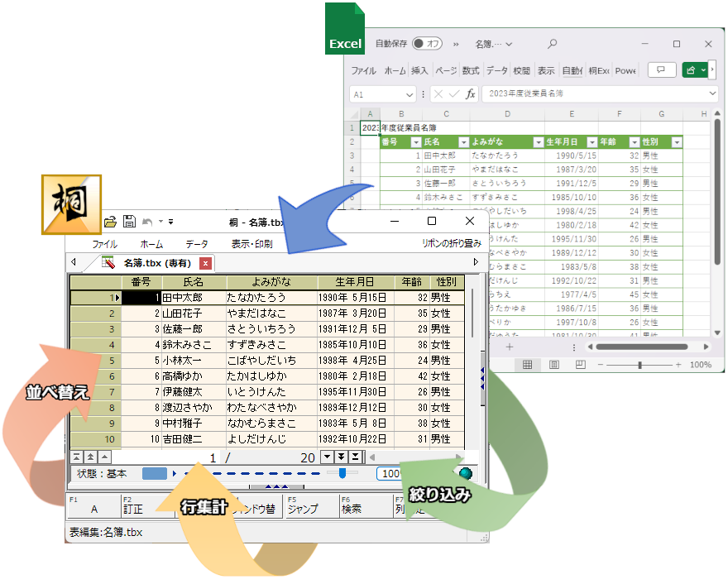Jump to first record with top arrow icon
Image resolution: width=728 pixels, height=579 pixels.
click(76, 457)
